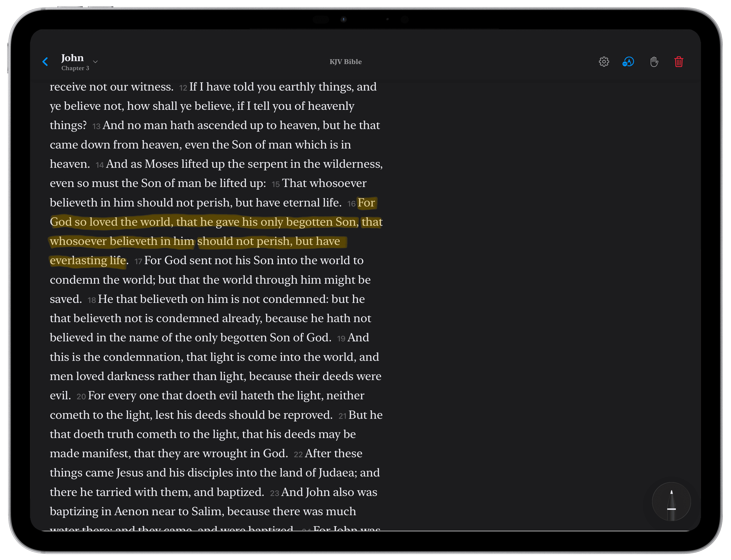Tap the KJV Bible title
Screen dimensions: 731x560
pos(346,62)
